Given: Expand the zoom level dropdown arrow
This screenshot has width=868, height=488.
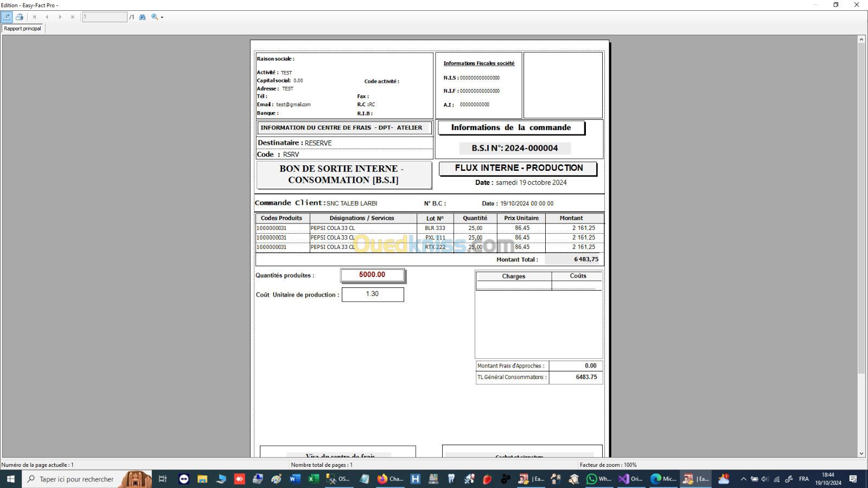Looking at the screenshot, I should pos(162,17).
